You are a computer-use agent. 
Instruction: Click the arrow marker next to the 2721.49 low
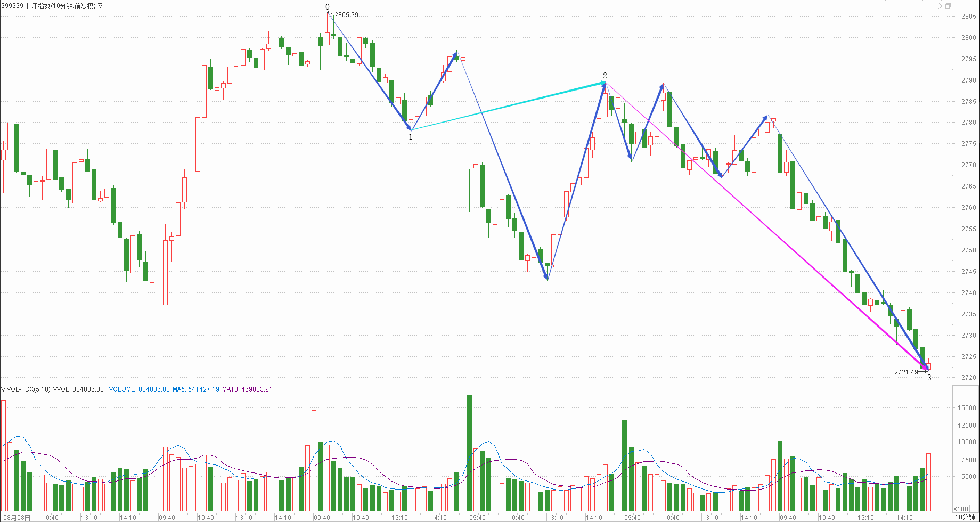tap(923, 372)
